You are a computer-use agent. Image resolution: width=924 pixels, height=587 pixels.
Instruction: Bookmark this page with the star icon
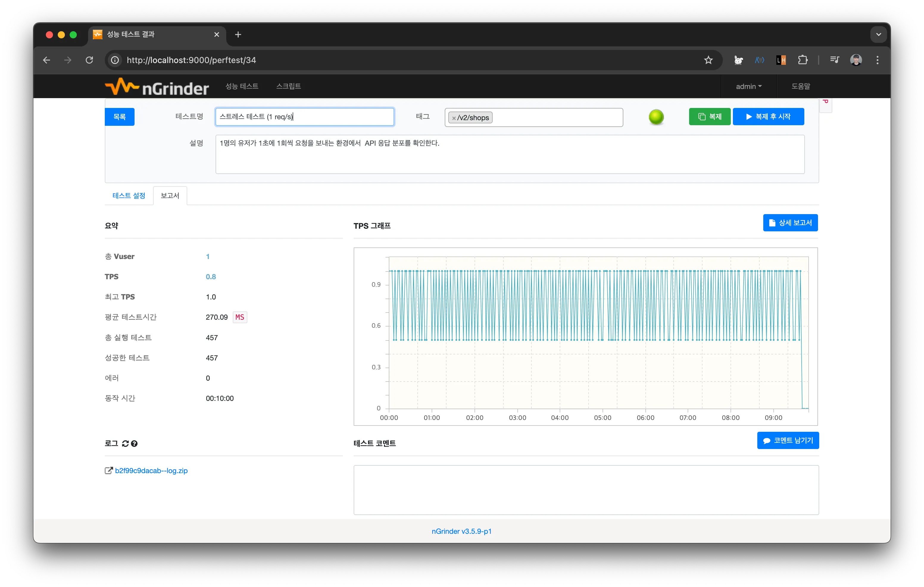coord(708,60)
